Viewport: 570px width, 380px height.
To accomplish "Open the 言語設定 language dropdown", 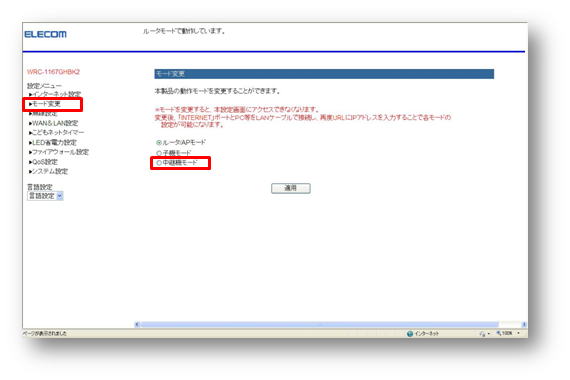I will (45, 196).
